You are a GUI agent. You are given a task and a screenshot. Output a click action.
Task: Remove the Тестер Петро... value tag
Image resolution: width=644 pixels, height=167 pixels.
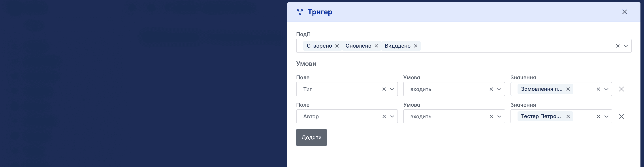click(x=568, y=116)
